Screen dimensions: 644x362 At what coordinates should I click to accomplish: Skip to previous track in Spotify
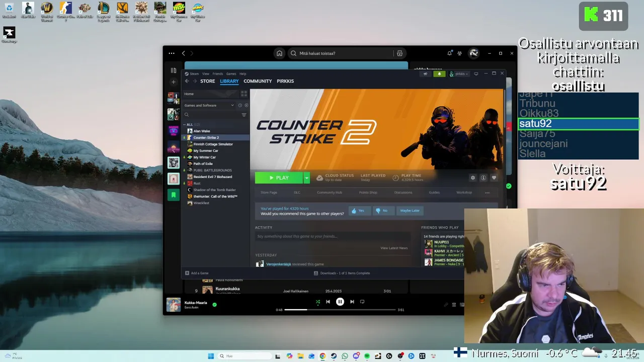(x=328, y=302)
